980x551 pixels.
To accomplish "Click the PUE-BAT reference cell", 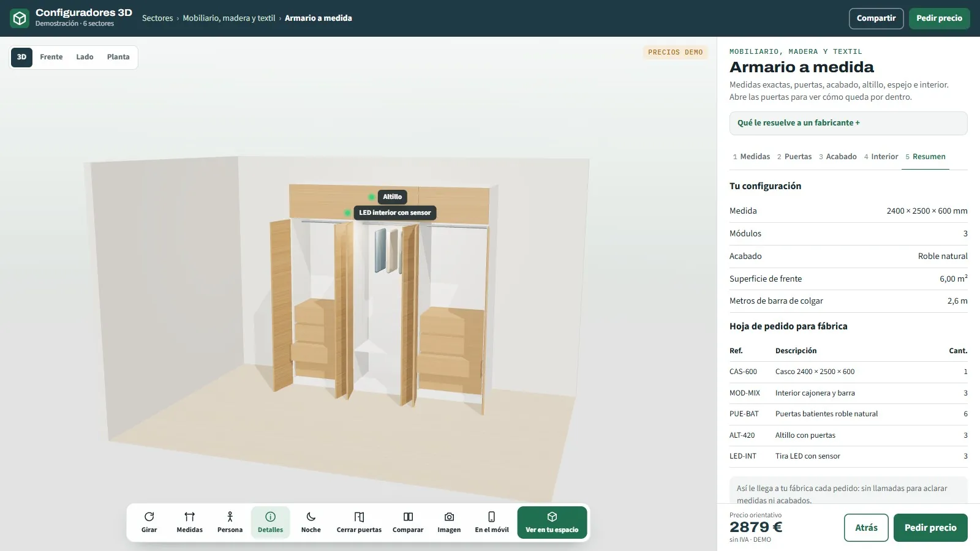I will [x=744, y=414].
